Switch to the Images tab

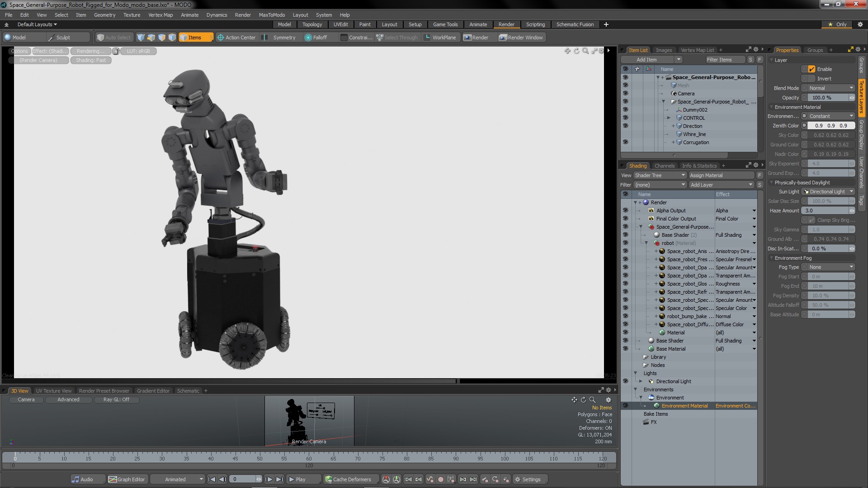pos(664,50)
